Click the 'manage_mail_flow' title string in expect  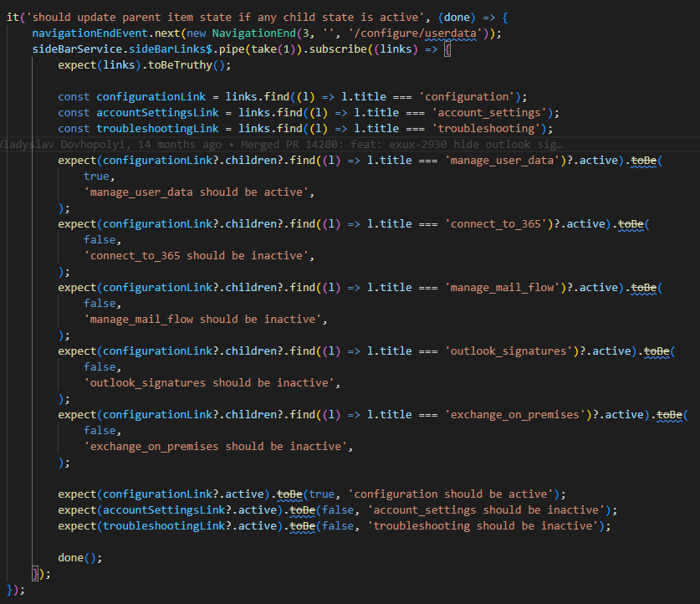(x=503, y=288)
